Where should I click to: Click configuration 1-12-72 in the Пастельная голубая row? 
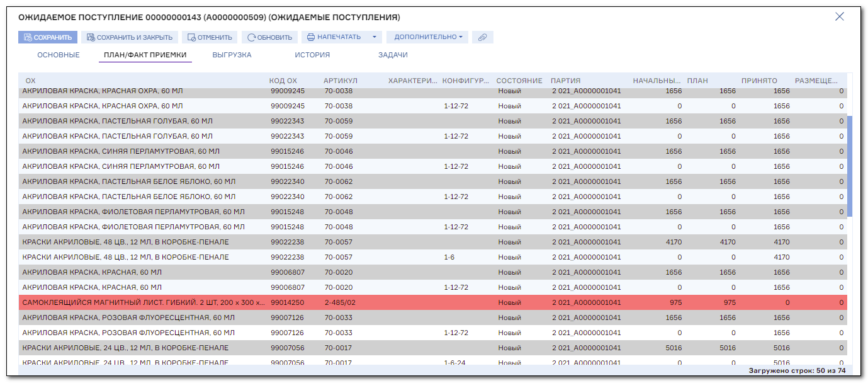(456, 136)
